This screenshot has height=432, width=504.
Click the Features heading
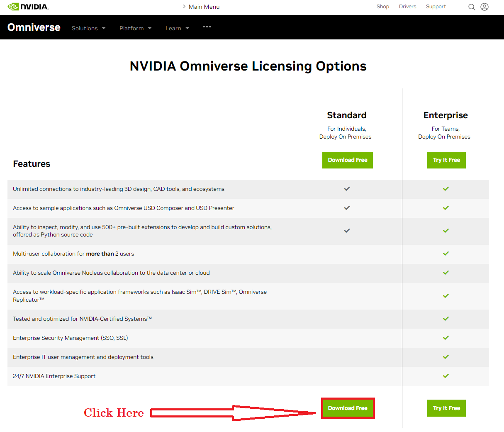32,164
